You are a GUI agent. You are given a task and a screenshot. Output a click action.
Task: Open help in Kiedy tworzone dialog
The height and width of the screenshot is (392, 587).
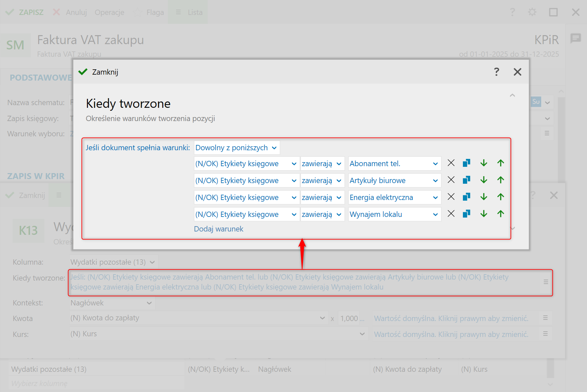[x=496, y=72]
